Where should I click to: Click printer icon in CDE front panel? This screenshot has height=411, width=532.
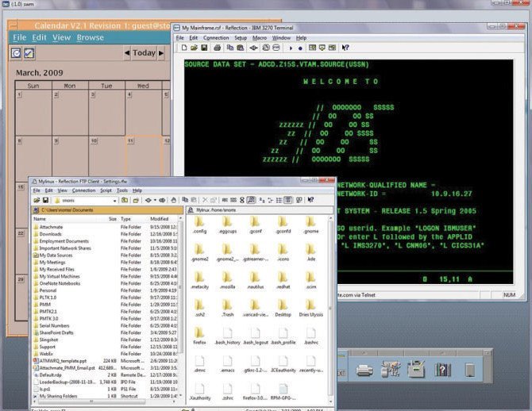click(x=364, y=370)
